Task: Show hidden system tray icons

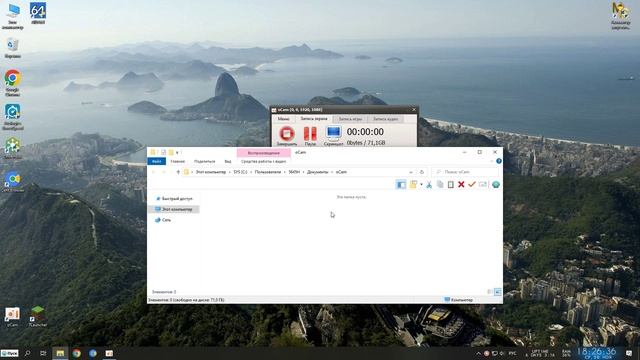Action: point(478,353)
